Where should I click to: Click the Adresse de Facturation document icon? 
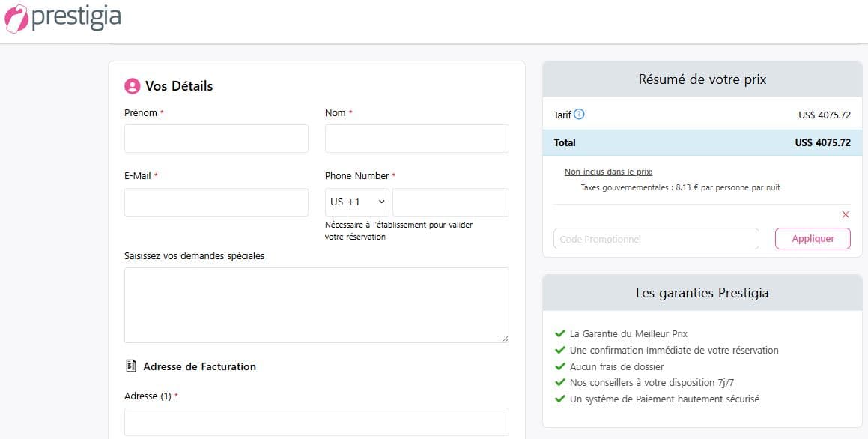pyautogui.click(x=131, y=366)
